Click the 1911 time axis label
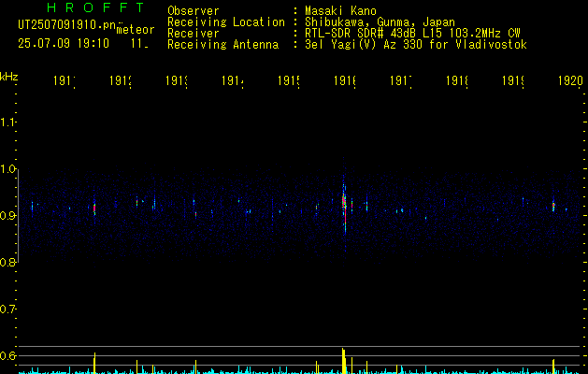This screenshot has height=374, width=588. point(65,80)
